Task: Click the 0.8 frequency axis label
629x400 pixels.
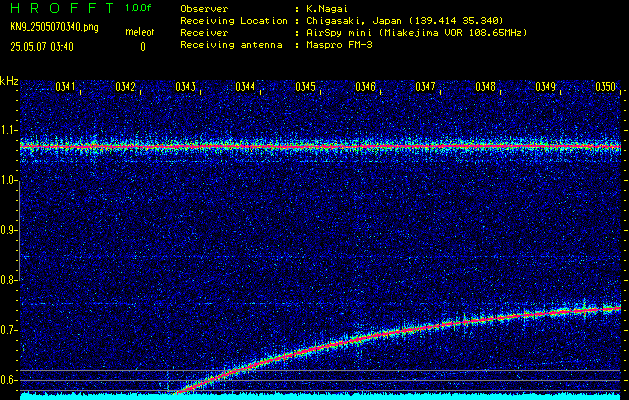Action: pyautogui.click(x=9, y=280)
